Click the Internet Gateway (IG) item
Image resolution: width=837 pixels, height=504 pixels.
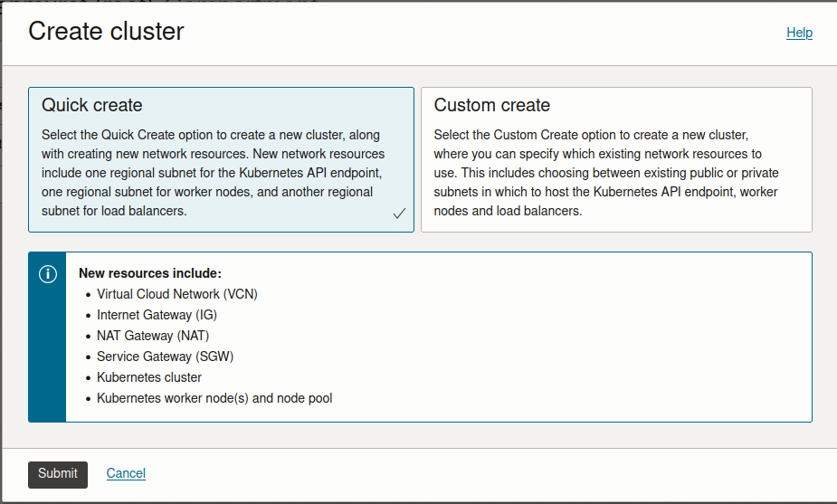tap(157, 315)
